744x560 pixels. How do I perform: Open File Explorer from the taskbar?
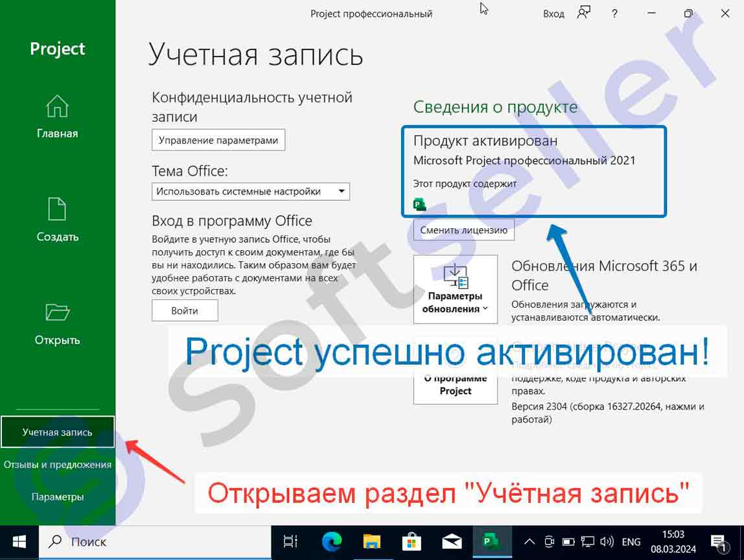tap(371, 542)
